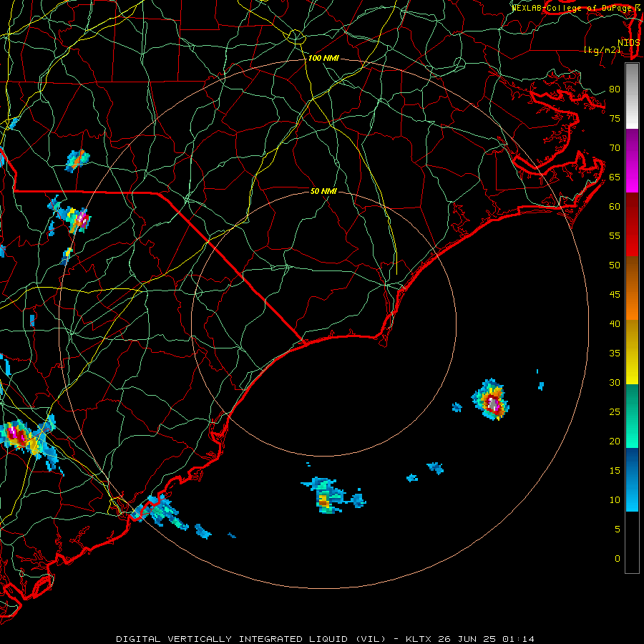The image size is (644, 644).
Task: Click the large storm cluster at the left edge
Action: 27,441
